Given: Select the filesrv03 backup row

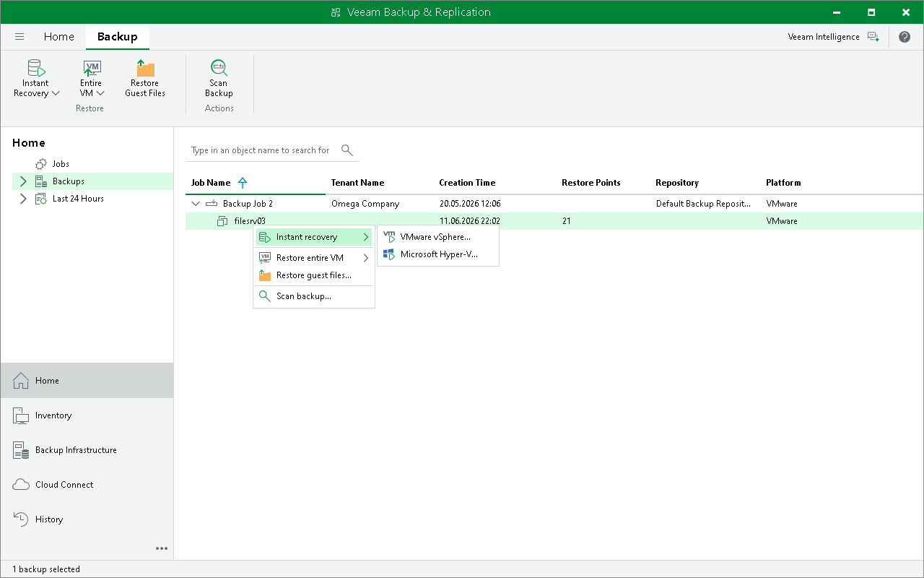Looking at the screenshot, I should [554, 221].
